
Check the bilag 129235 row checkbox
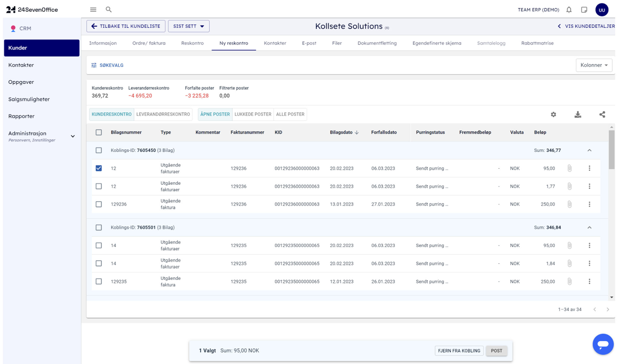[x=99, y=282]
